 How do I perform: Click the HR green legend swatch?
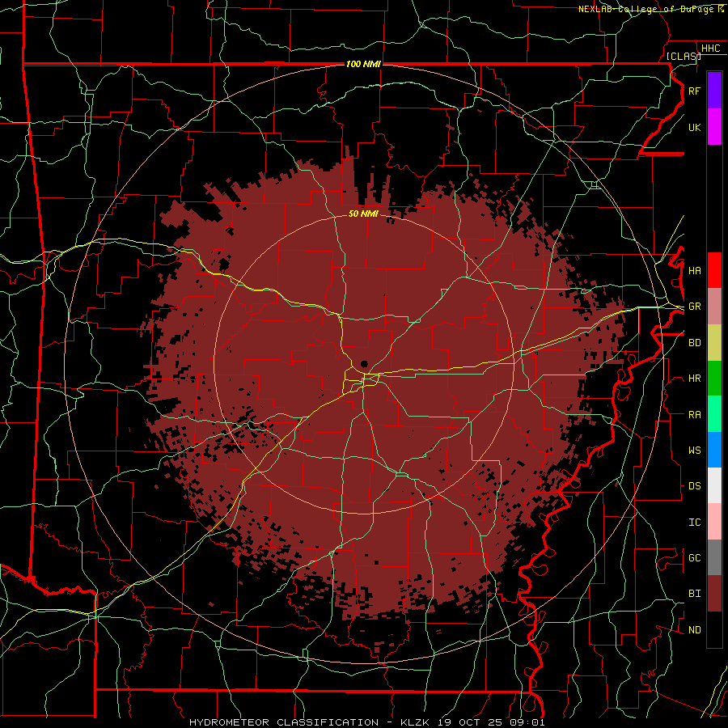714,379
